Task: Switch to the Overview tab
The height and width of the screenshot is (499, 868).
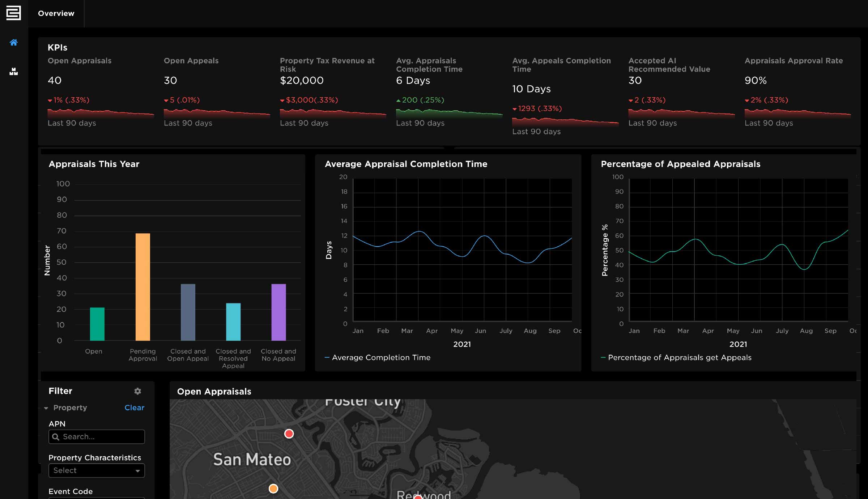Action: point(56,13)
